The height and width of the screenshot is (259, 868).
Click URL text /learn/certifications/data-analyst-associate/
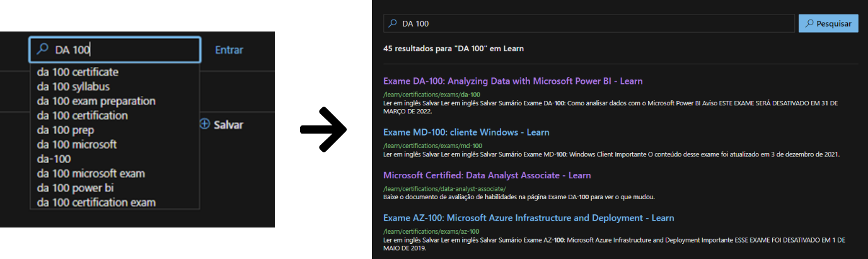(x=444, y=188)
